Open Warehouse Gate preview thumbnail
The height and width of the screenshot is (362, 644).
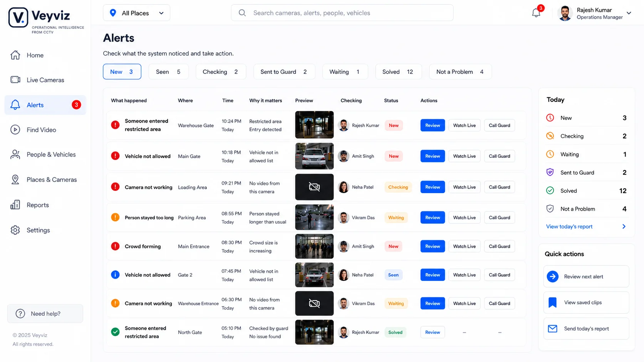point(314,125)
